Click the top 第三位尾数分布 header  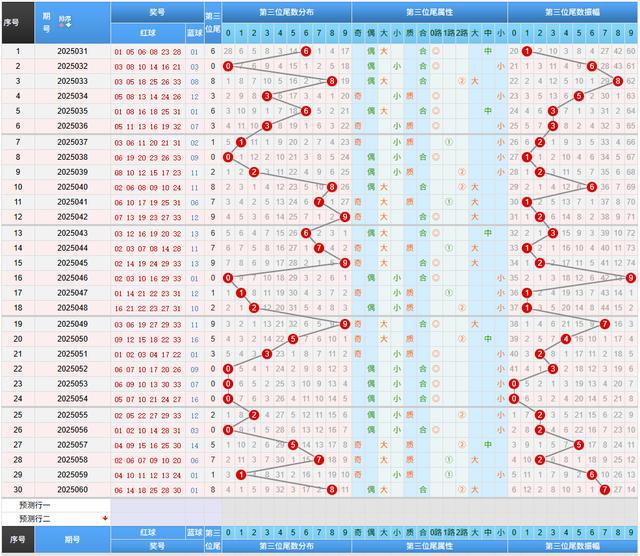click(286, 12)
